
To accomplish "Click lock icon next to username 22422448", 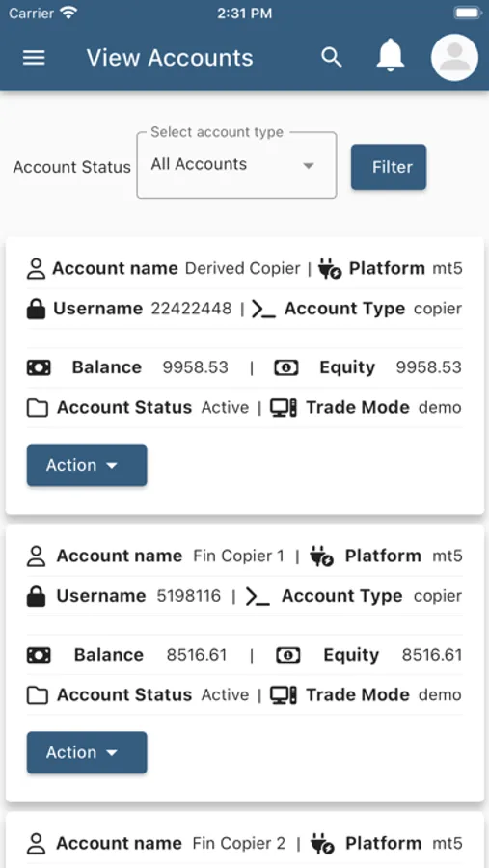I will click(x=36, y=309).
